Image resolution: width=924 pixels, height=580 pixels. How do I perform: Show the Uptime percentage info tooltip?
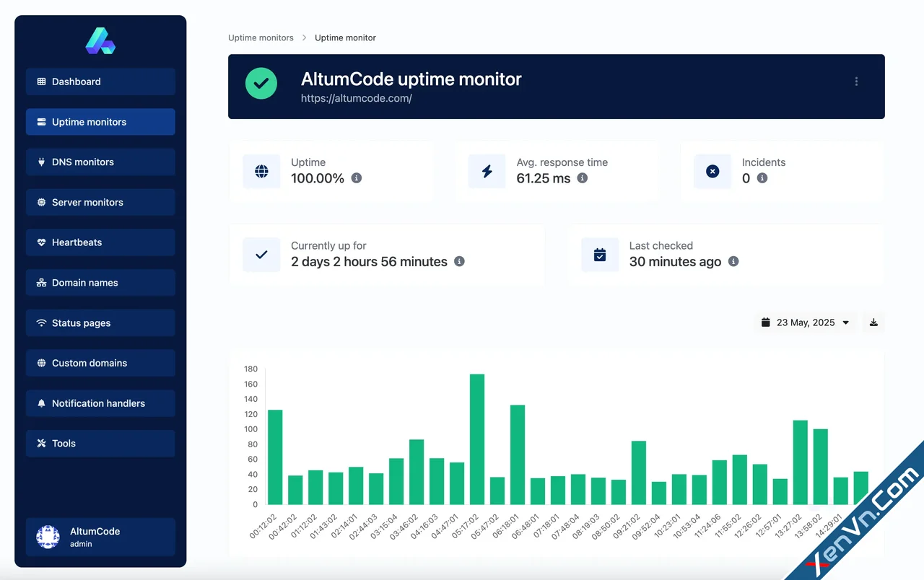355,178
